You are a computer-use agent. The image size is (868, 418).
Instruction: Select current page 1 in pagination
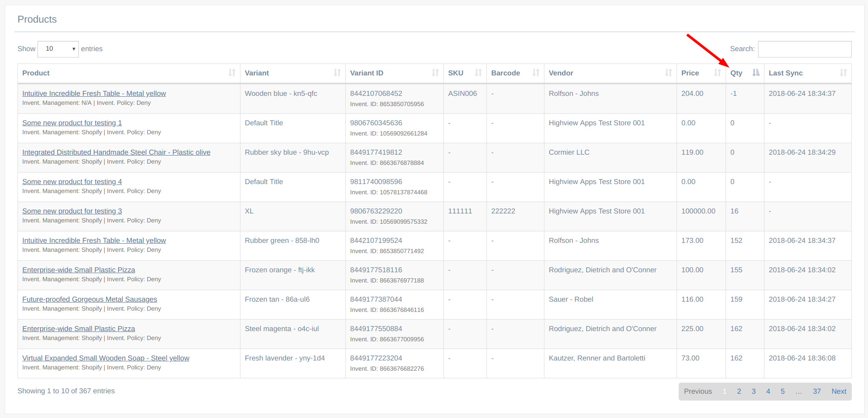[x=724, y=391]
